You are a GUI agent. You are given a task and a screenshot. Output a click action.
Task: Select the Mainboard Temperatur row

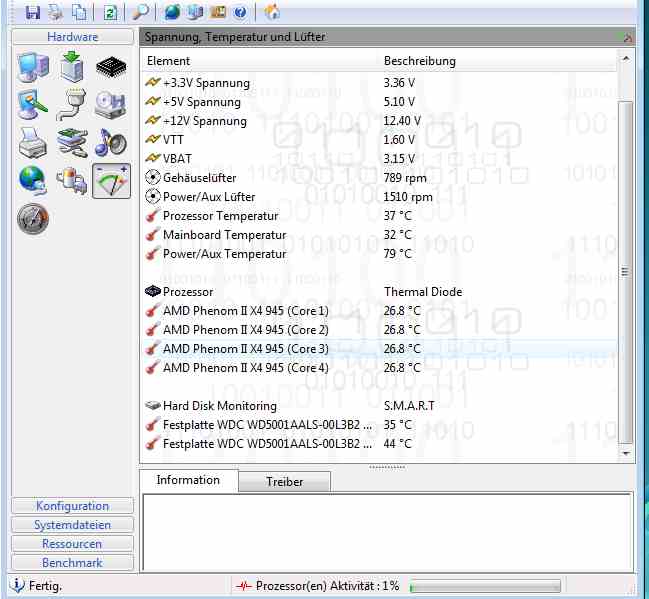pyautogui.click(x=379, y=235)
